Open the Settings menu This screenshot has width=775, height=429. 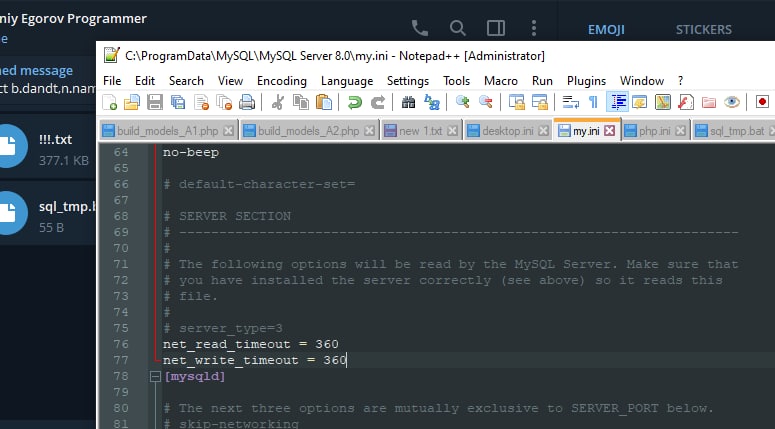[x=408, y=81]
